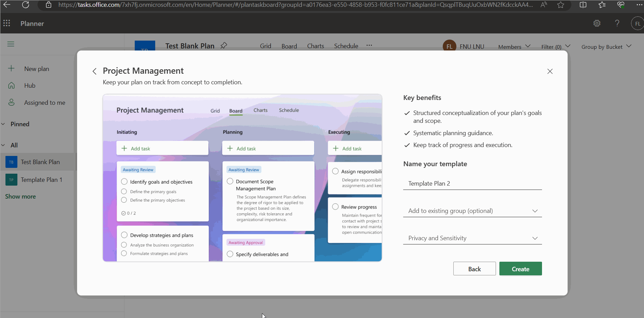The height and width of the screenshot is (318, 644).
Task: Open browser settings and more menu
Action: pos(639,5)
